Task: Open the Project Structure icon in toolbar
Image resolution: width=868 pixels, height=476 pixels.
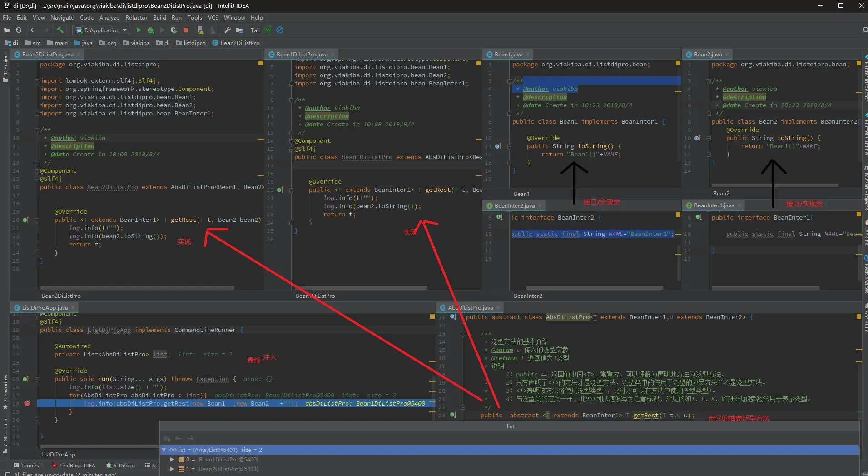Action: pos(239,30)
